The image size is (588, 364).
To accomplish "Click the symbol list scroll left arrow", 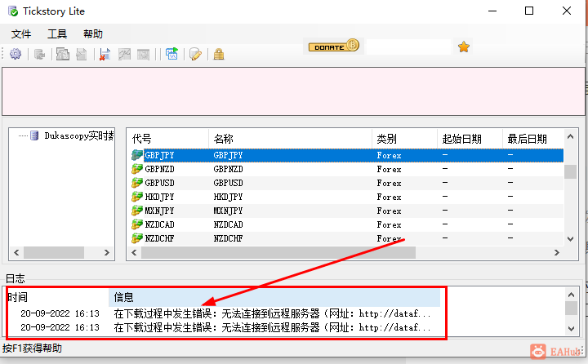I will (134, 253).
